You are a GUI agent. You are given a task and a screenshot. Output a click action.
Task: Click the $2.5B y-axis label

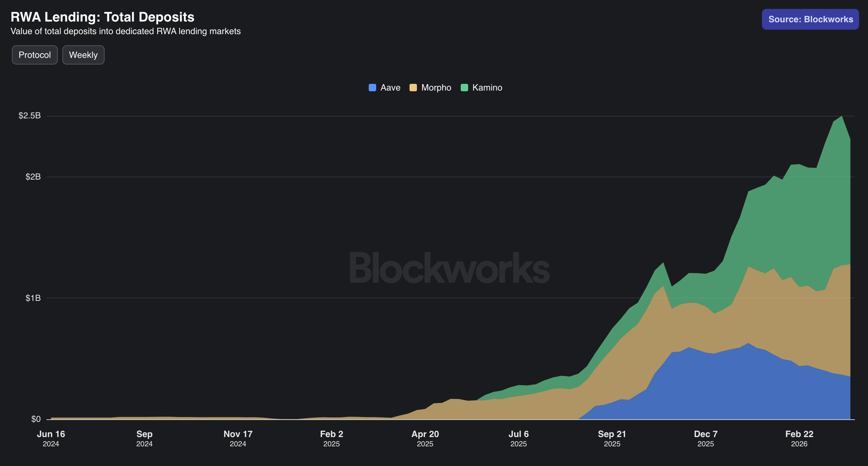click(x=30, y=115)
